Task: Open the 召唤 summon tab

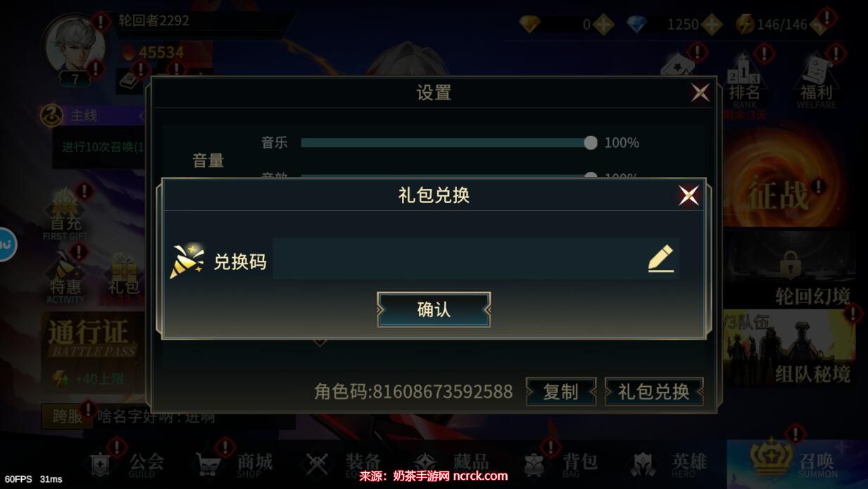Action: point(798,462)
